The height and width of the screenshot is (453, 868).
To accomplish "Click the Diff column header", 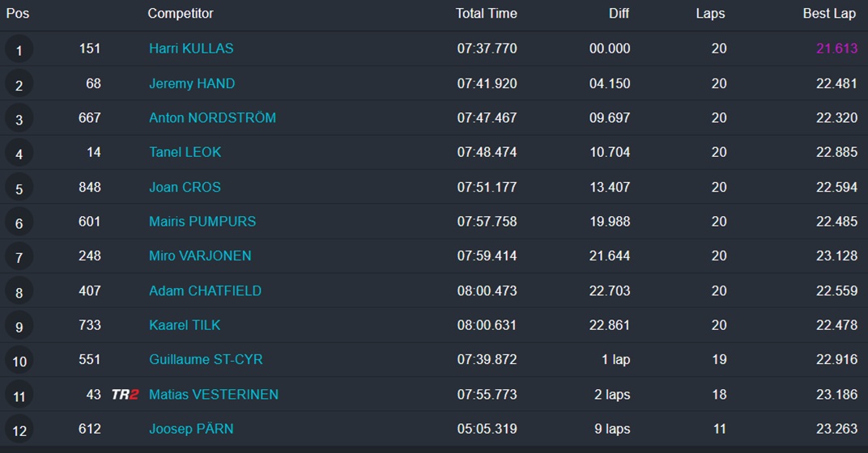I will 619,14.
